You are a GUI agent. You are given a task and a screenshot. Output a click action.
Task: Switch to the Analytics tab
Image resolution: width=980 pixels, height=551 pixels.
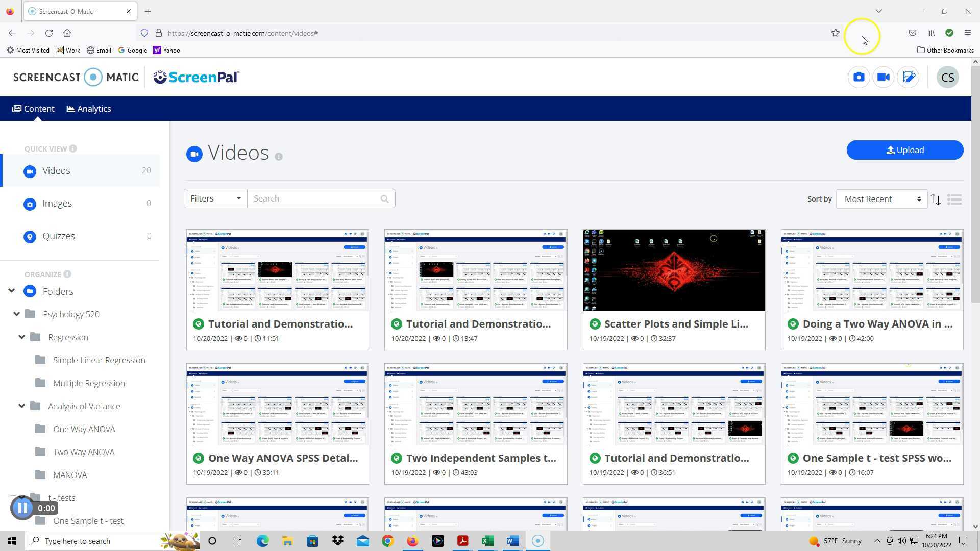coord(89,109)
